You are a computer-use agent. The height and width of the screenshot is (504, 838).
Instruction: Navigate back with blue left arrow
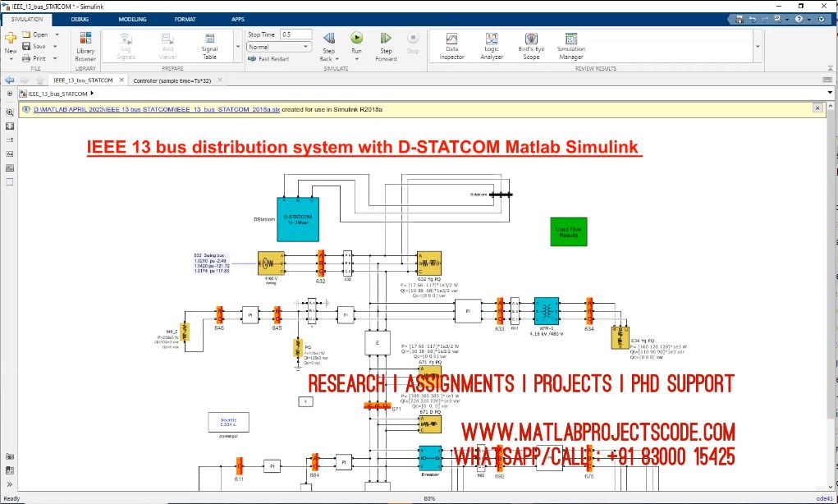click(9, 80)
